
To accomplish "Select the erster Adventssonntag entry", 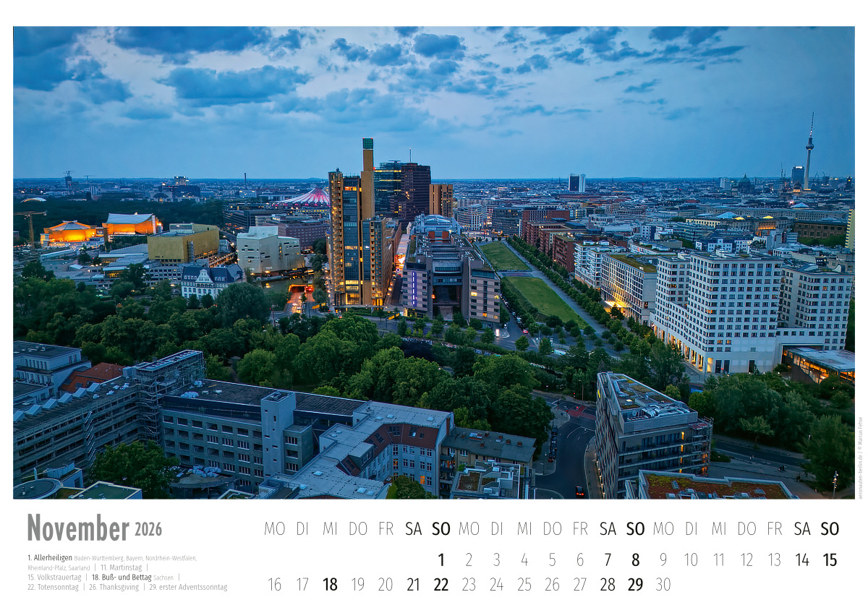I will [188, 587].
